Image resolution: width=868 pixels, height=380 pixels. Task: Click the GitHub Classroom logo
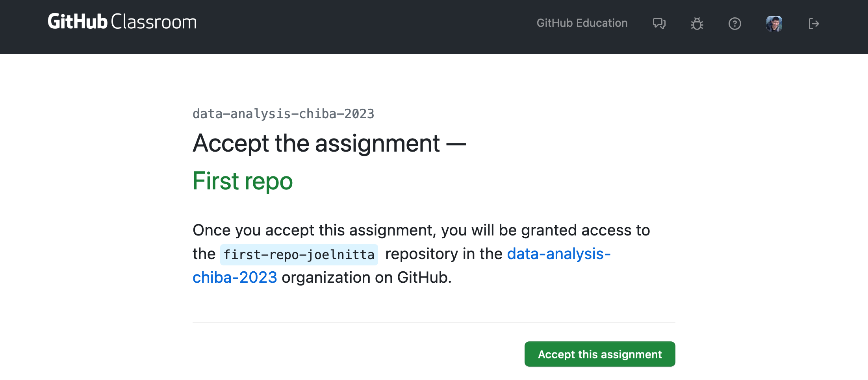(x=122, y=22)
